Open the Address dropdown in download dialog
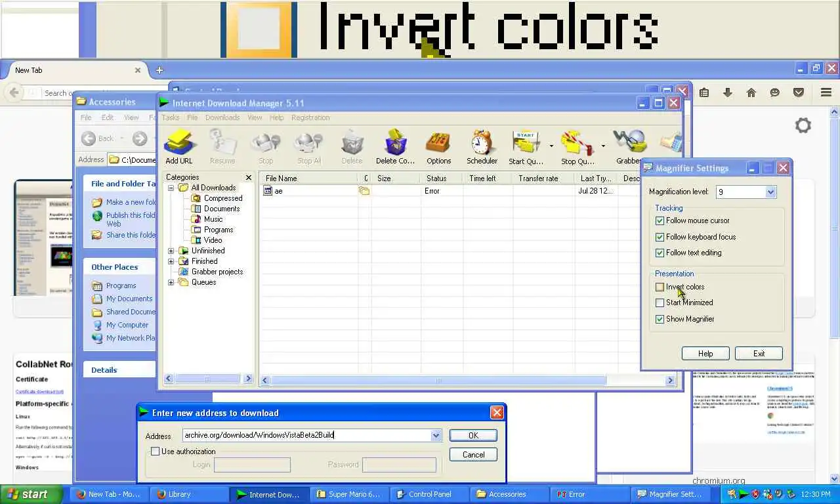Screen dimensions: 840x504 tap(436, 435)
